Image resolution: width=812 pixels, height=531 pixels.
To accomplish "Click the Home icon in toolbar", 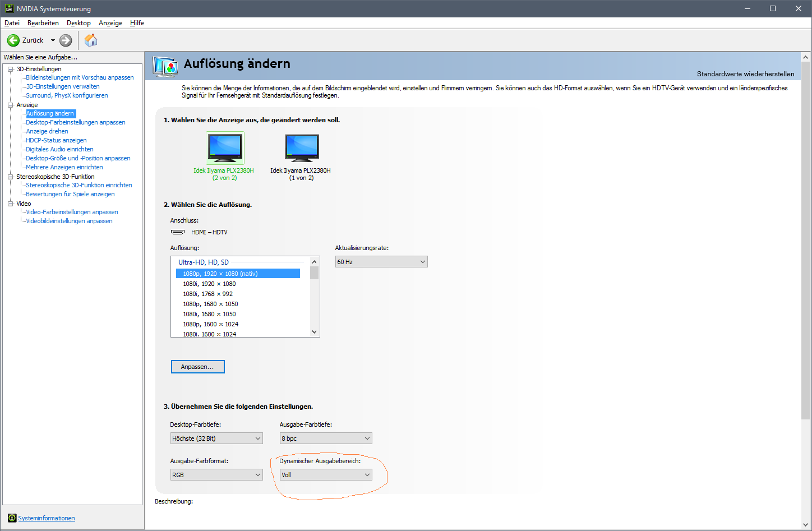I will click(91, 40).
